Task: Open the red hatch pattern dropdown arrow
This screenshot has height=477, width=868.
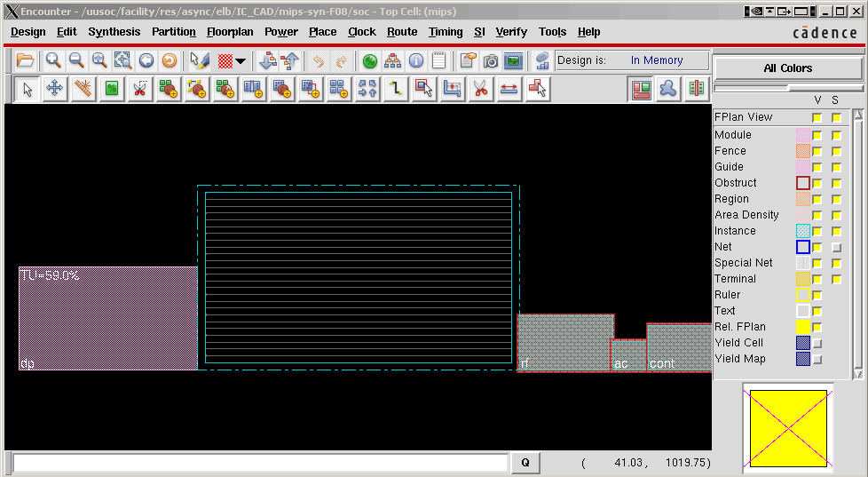Action: pos(241,61)
